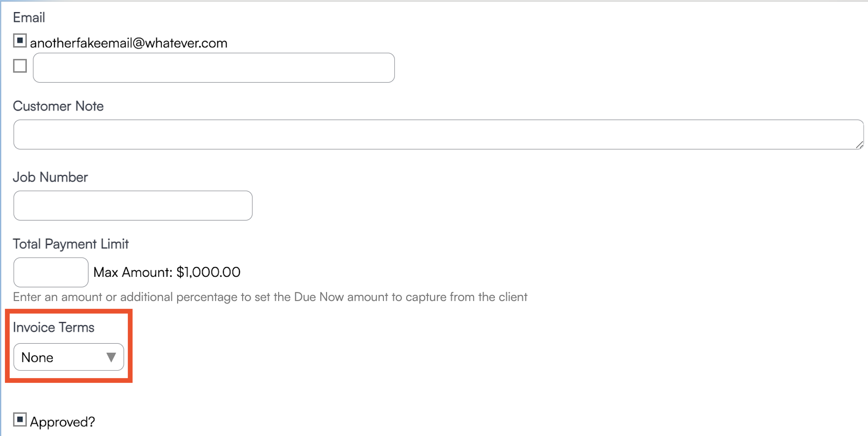Click the Invoice Terms label

(x=54, y=327)
